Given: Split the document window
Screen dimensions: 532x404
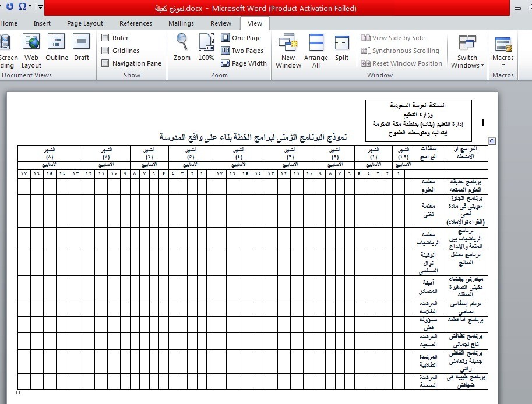Looking at the screenshot, I should [x=342, y=48].
